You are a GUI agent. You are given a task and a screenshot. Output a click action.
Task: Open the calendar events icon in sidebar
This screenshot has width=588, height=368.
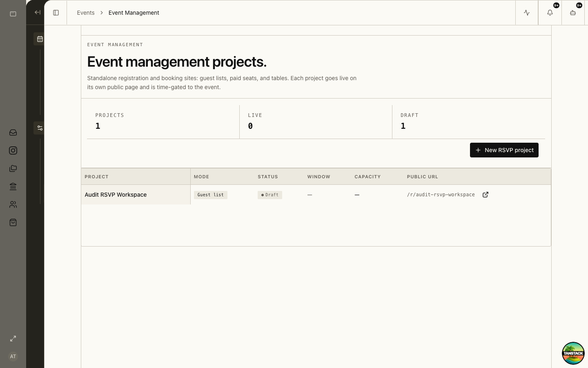(40, 39)
